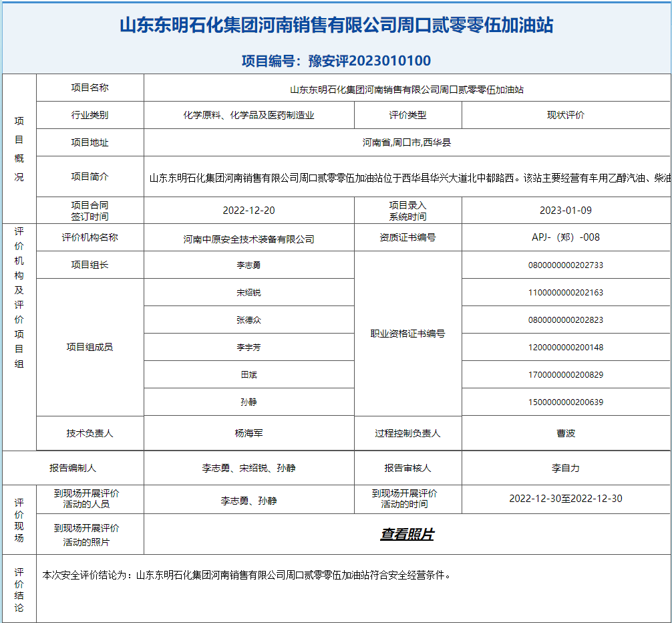Click the 项目概况 section header
Image resolution: width=672 pixels, height=623 pixels.
point(19,148)
